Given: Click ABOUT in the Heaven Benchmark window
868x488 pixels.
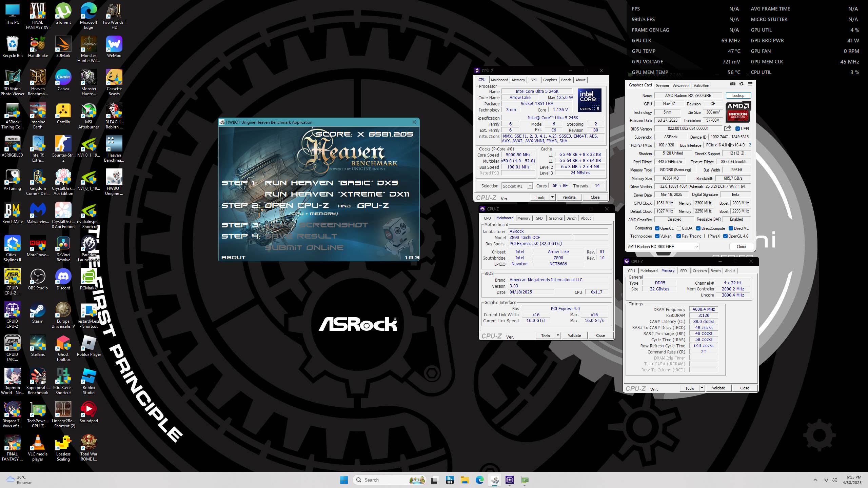Looking at the screenshot, I should pos(233,258).
